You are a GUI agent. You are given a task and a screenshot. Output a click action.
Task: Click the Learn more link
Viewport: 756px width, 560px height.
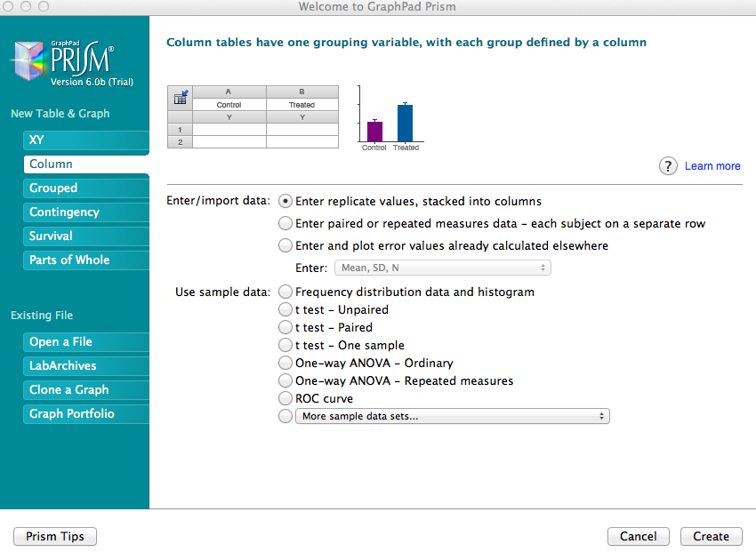[x=712, y=166]
